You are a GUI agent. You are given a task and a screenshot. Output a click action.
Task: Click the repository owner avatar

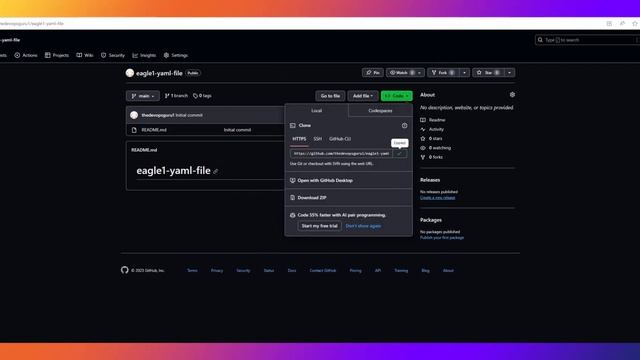click(x=130, y=73)
